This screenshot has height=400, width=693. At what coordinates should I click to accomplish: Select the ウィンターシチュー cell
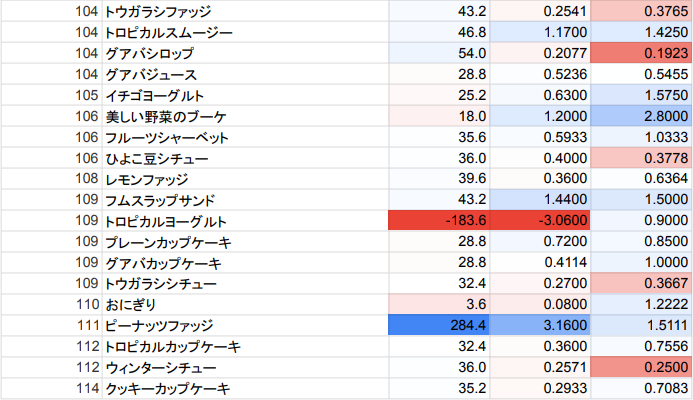160,368
